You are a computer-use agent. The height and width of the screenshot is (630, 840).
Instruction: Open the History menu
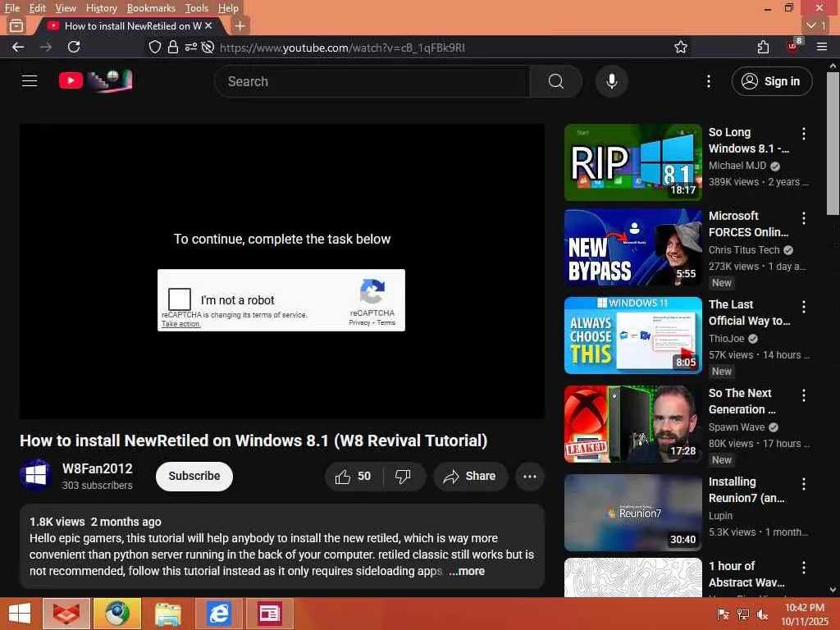pos(101,8)
